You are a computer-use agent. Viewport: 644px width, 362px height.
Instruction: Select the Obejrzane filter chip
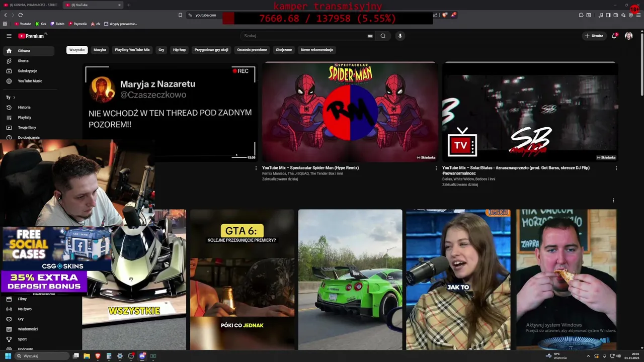284,50
